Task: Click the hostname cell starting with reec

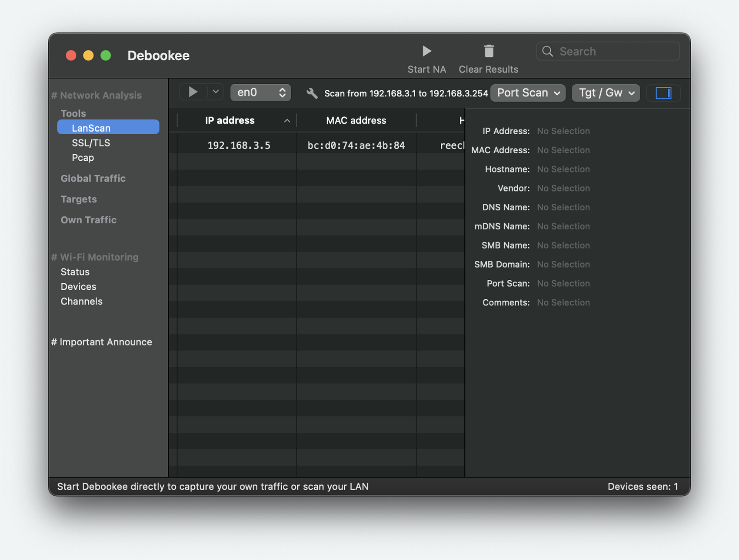Action: pos(452,145)
